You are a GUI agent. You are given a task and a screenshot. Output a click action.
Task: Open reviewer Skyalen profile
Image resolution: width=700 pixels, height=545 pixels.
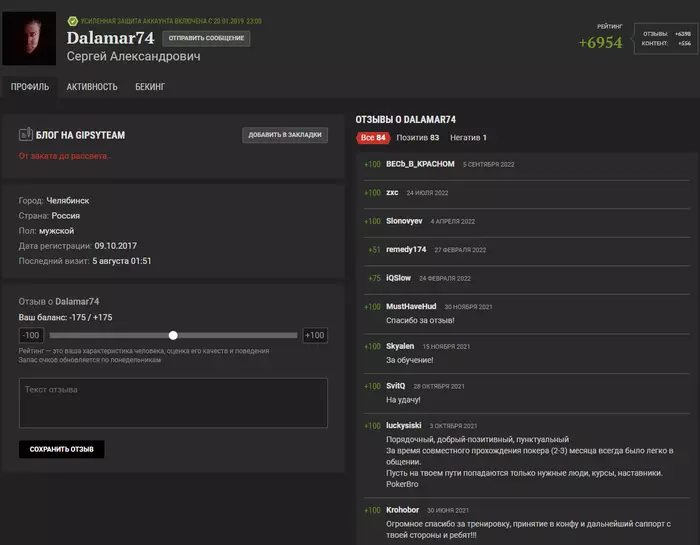pyautogui.click(x=400, y=346)
